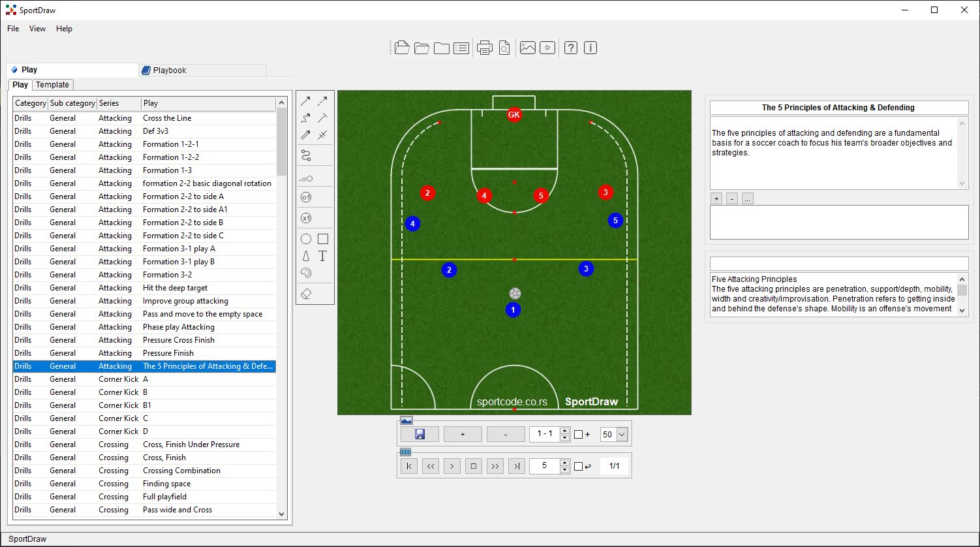This screenshot has width=980, height=547.
Task: Click the play list vertical scrollbar thumb
Action: [282, 141]
